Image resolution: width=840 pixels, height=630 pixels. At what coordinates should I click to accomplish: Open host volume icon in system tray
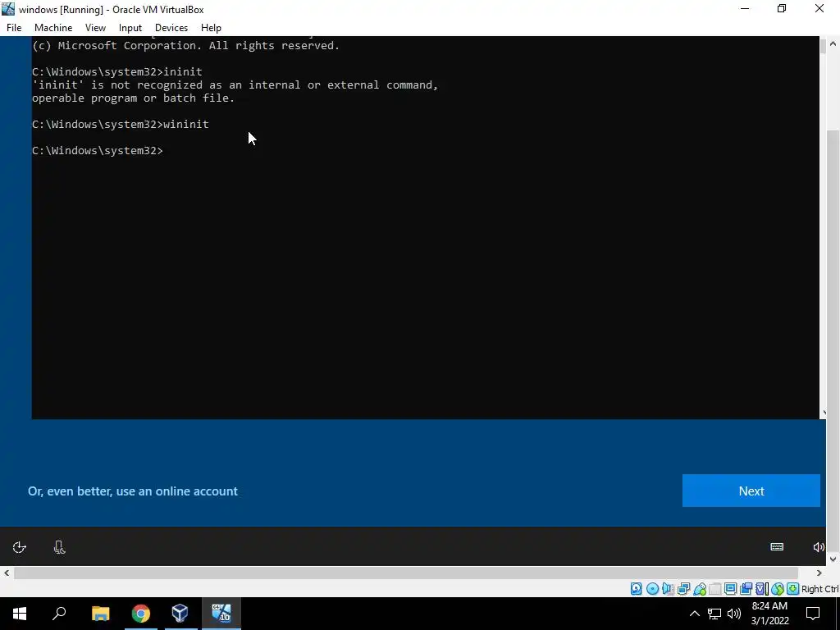734,614
